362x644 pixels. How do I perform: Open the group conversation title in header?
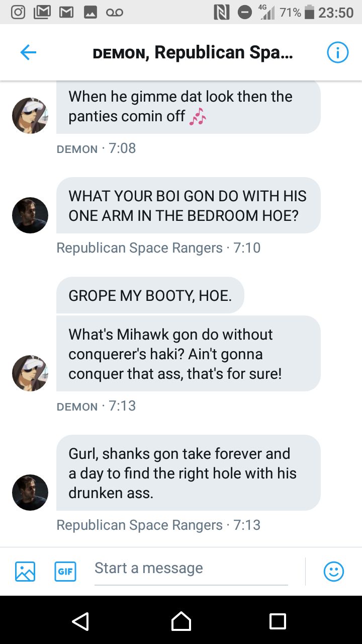click(x=193, y=52)
